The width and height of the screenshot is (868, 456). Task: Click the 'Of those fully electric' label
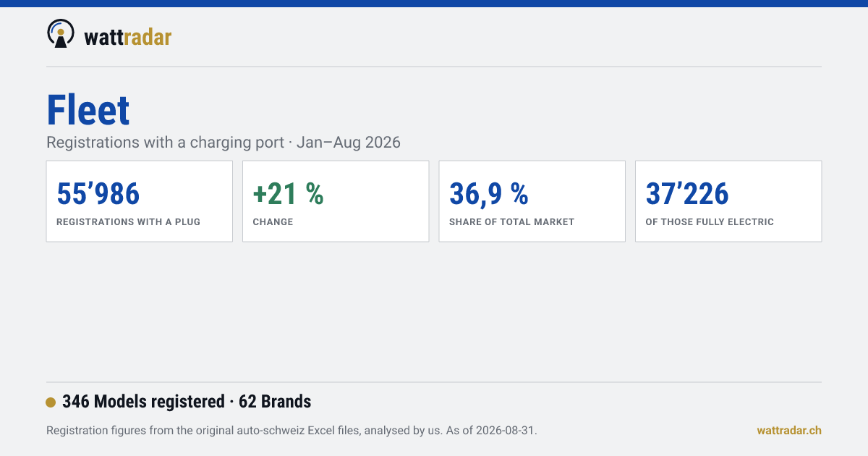(710, 222)
